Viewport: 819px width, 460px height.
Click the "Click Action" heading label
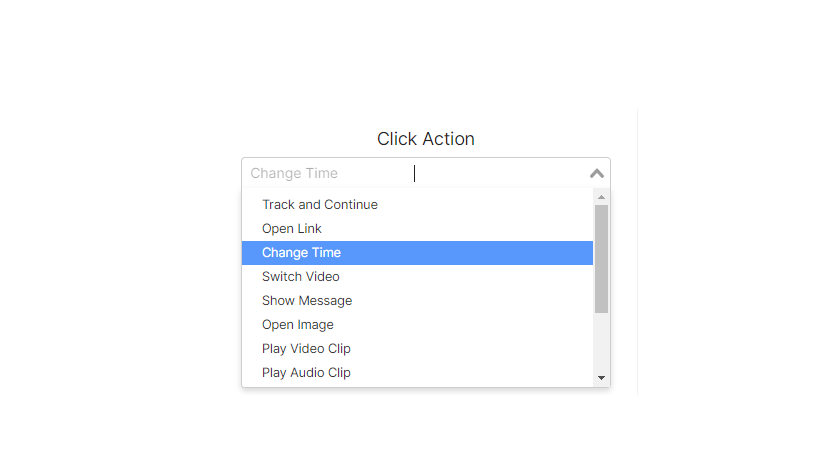[x=426, y=139]
